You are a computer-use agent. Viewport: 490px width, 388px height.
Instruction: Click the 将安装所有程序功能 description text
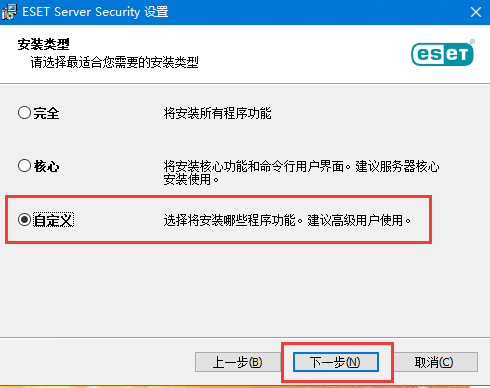(217, 113)
